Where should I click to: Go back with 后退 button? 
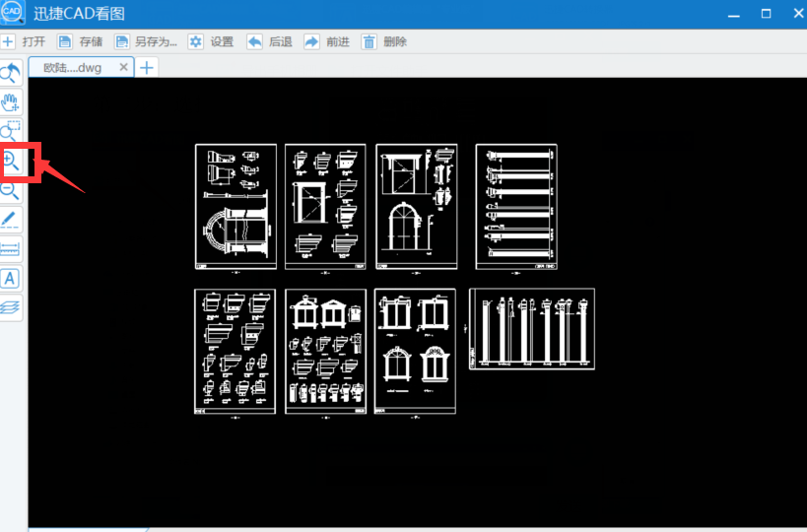point(269,41)
